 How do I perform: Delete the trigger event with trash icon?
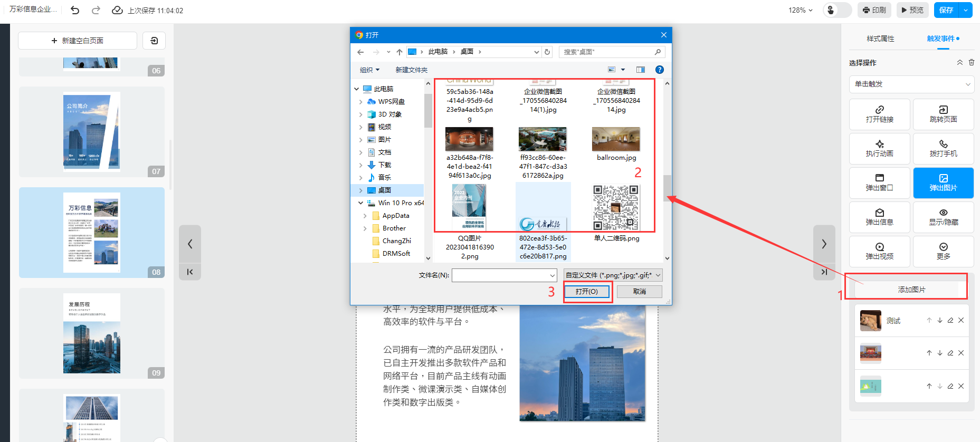[x=971, y=62]
